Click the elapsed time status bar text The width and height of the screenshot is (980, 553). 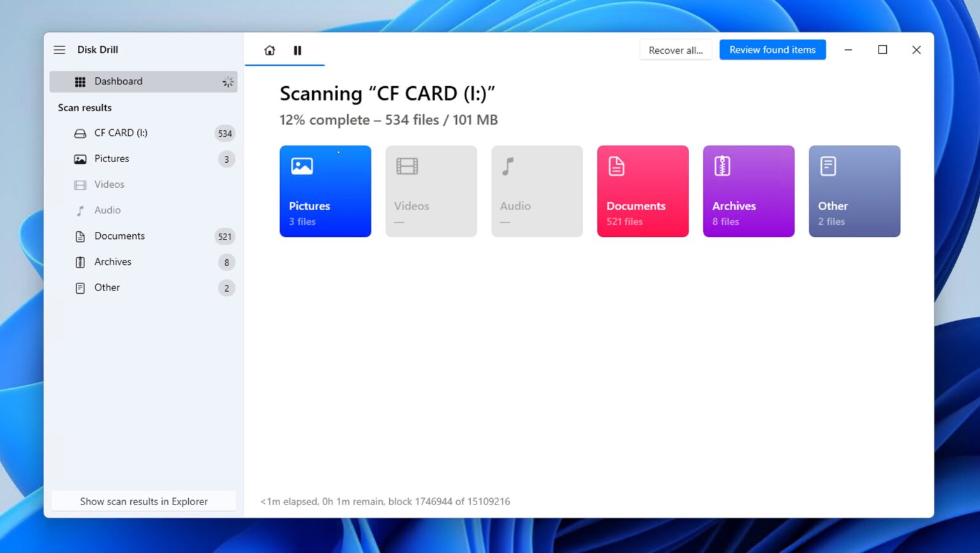click(x=385, y=501)
